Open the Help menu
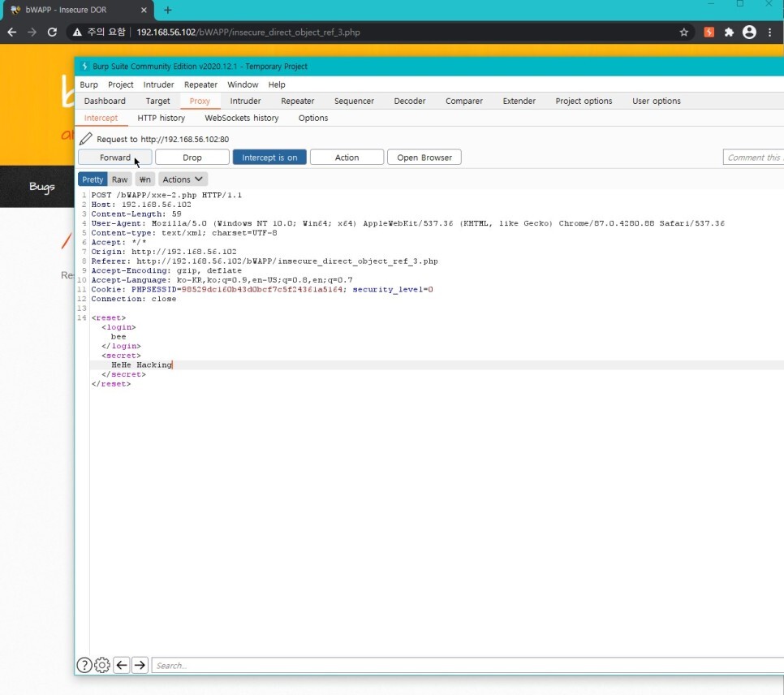Image resolution: width=784 pixels, height=695 pixels. pyautogui.click(x=277, y=84)
